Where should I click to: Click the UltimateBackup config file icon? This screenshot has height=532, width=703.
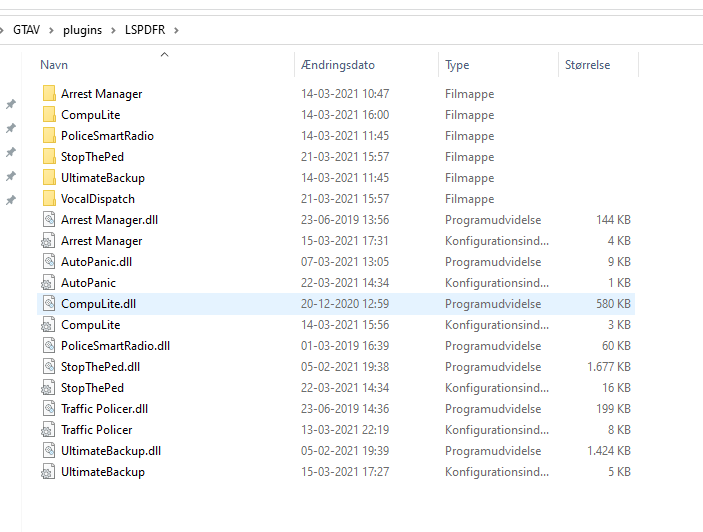(48, 472)
